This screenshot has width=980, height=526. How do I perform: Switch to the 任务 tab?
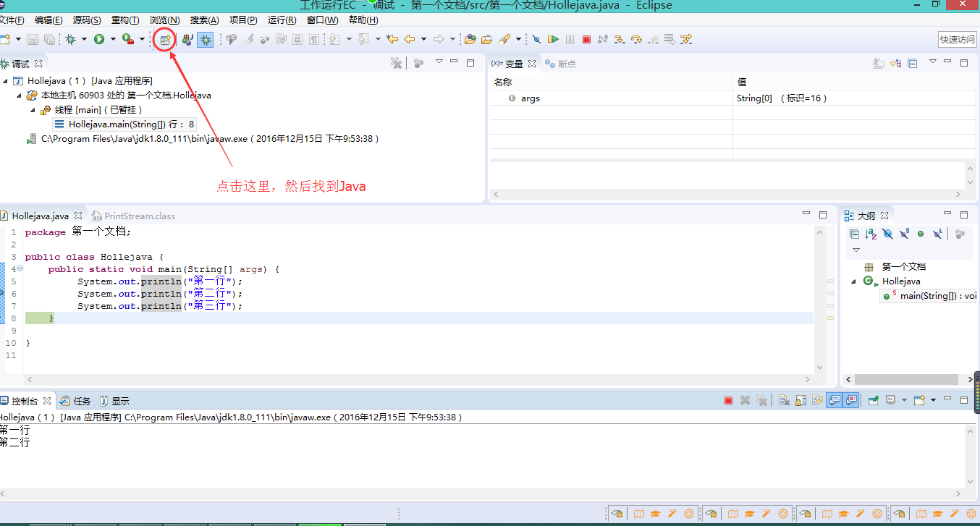pyautogui.click(x=75, y=400)
